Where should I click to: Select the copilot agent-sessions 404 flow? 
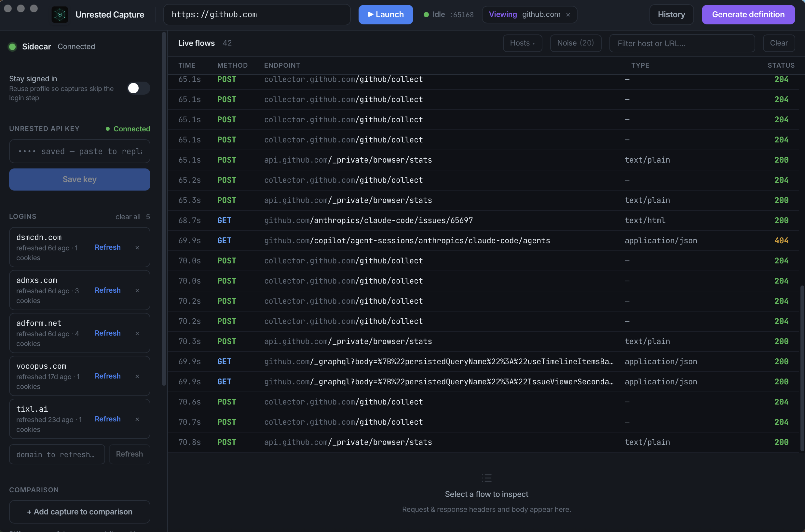click(x=484, y=241)
